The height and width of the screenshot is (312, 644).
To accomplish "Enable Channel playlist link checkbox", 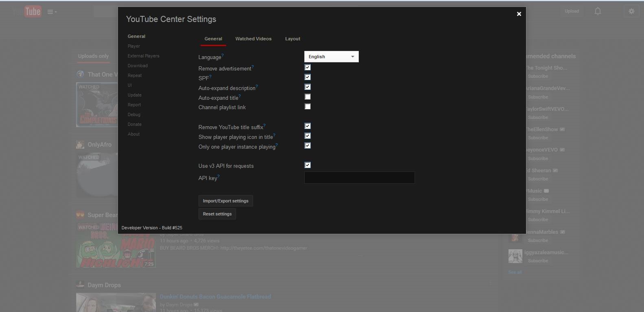I will tap(308, 106).
